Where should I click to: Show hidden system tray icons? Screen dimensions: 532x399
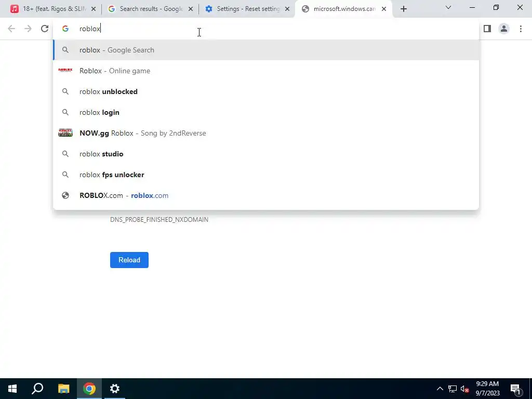440,389
